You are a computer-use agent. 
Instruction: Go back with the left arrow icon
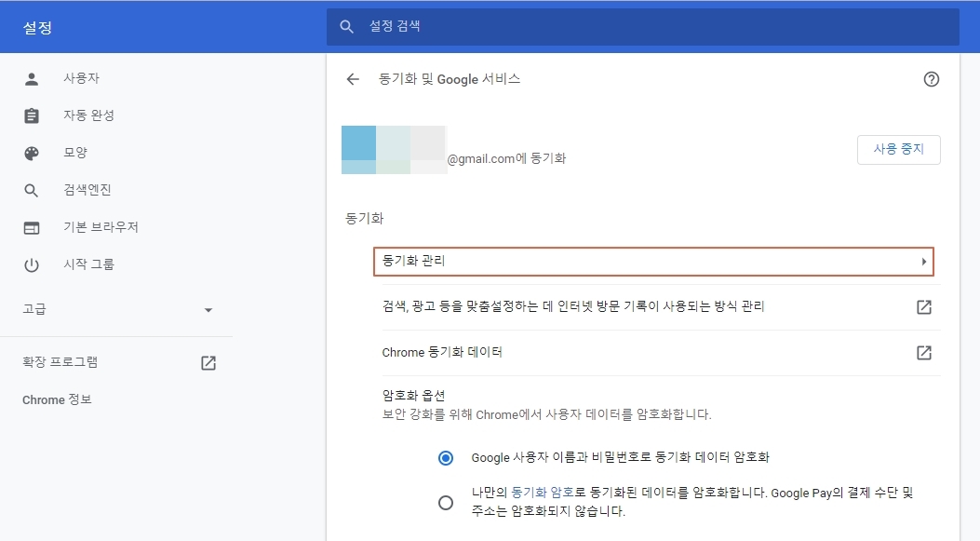(353, 79)
